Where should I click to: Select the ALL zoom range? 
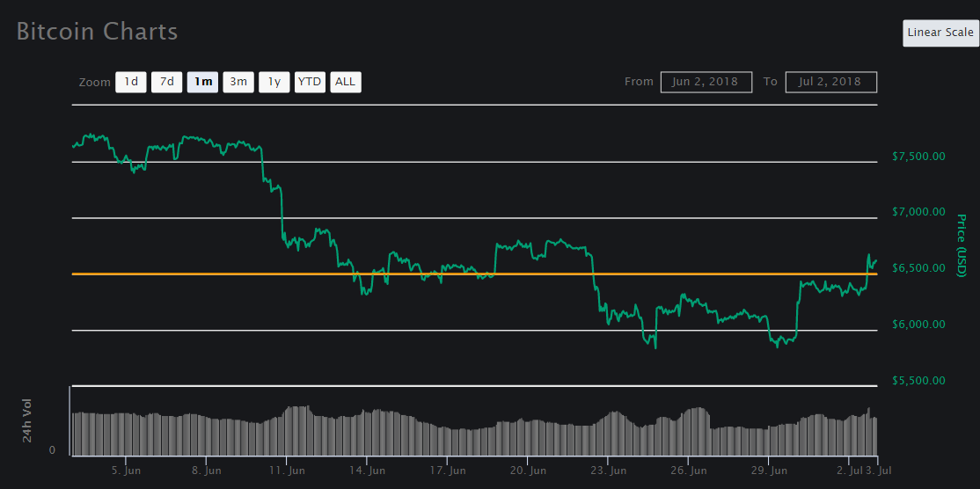pos(346,82)
